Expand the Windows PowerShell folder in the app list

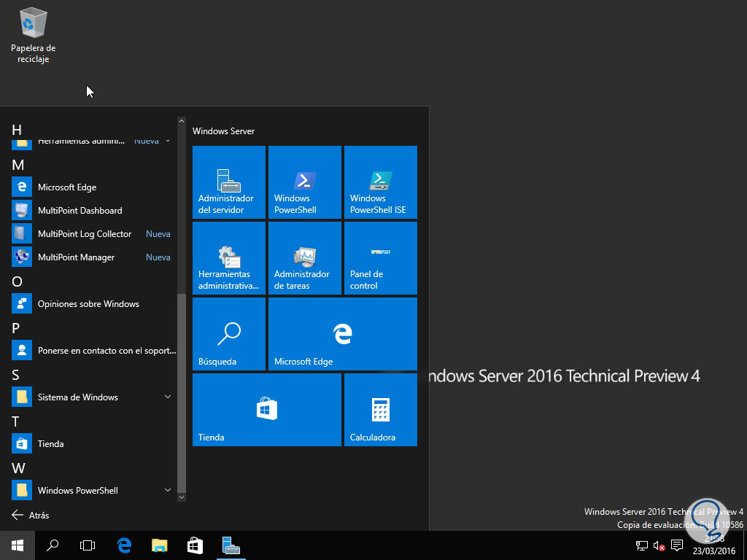coord(167,491)
